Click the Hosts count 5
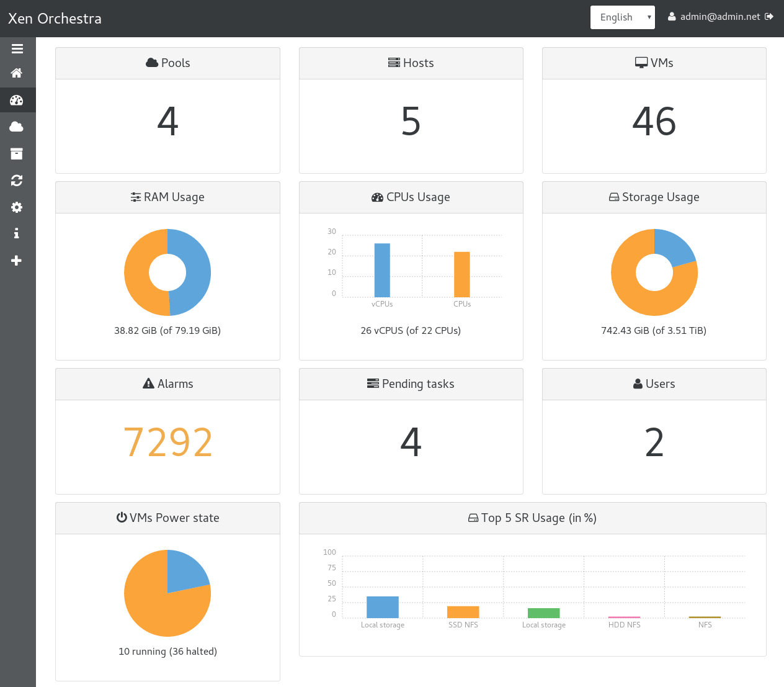784x687 pixels. point(411,121)
